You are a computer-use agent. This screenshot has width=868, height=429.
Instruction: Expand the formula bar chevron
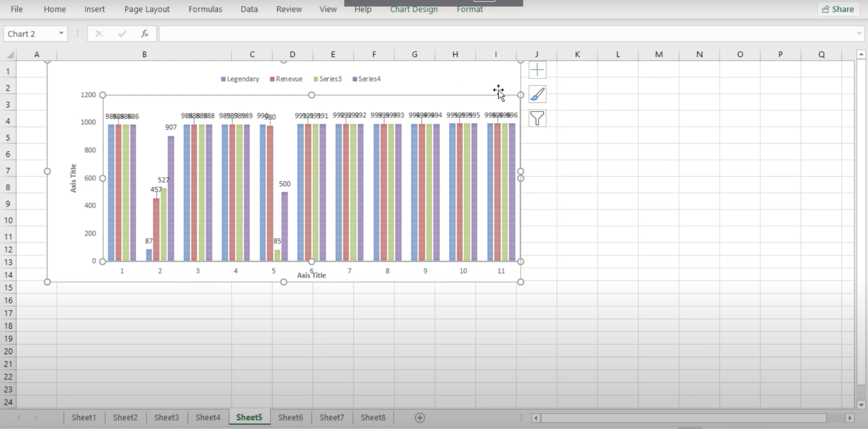coord(859,33)
